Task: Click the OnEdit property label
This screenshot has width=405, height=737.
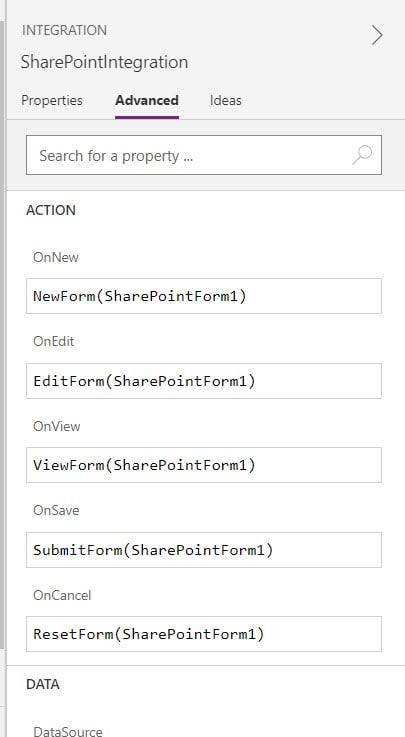Action: coord(54,341)
